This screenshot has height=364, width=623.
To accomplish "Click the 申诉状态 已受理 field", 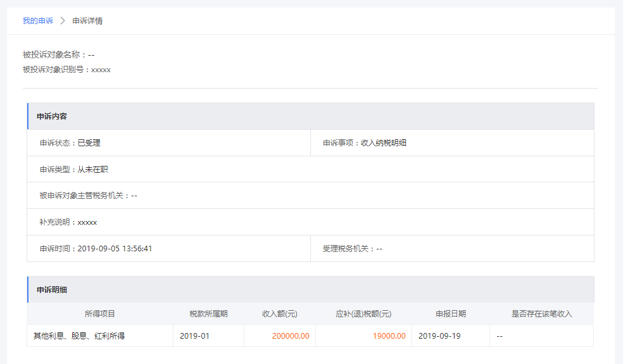I will pyautogui.click(x=70, y=143).
